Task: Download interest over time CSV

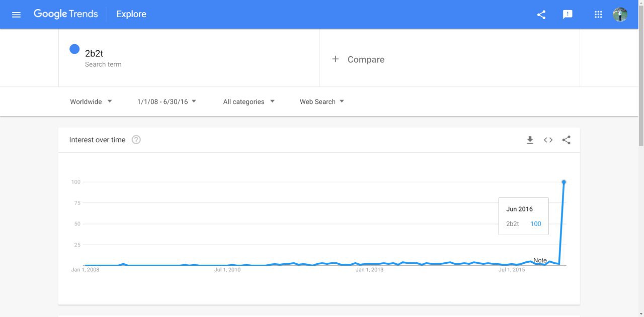Action: coord(530,140)
